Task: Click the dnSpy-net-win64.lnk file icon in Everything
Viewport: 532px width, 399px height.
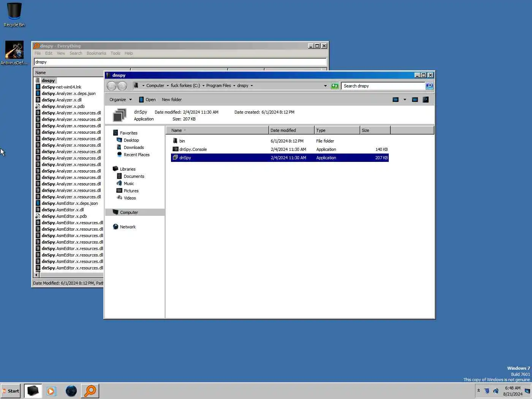Action: pyautogui.click(x=38, y=87)
